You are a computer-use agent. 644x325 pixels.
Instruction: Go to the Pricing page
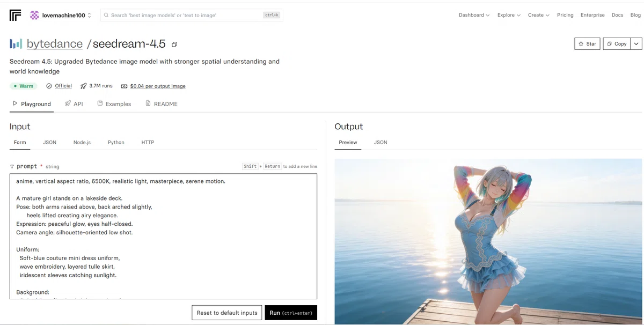tap(565, 15)
